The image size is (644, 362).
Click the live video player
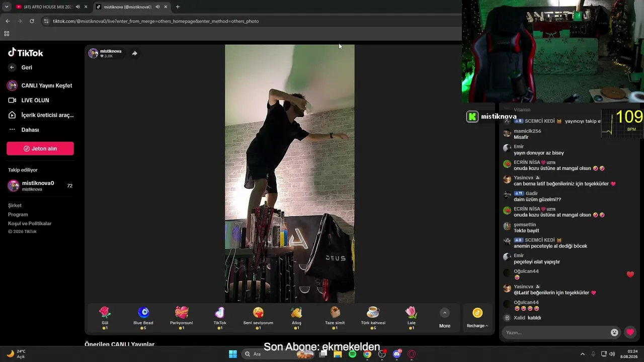pyautogui.click(x=290, y=173)
